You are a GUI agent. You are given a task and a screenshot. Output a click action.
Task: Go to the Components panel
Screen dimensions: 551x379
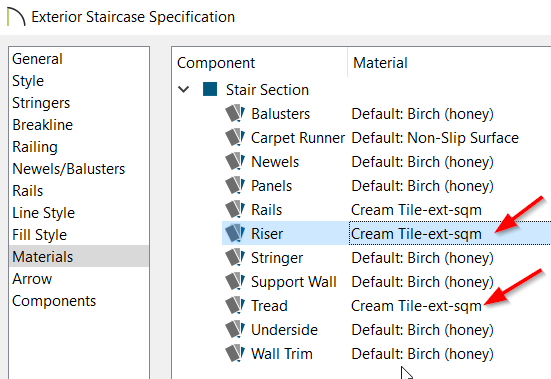pyautogui.click(x=54, y=301)
